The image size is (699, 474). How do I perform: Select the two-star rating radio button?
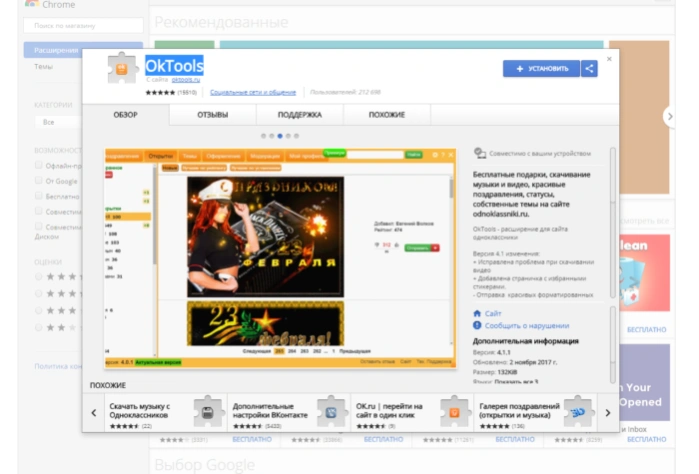coord(39,328)
